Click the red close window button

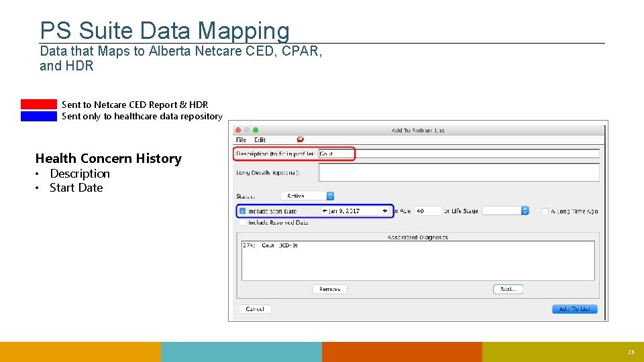(238, 130)
